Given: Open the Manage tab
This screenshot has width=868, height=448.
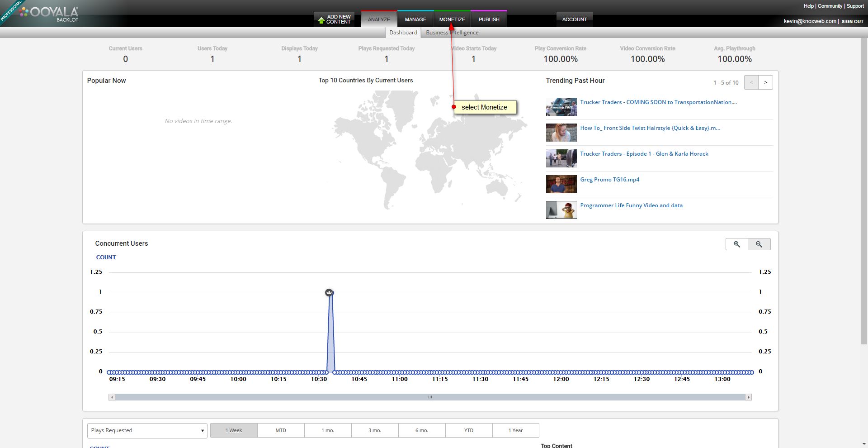Looking at the screenshot, I should pyautogui.click(x=415, y=19).
